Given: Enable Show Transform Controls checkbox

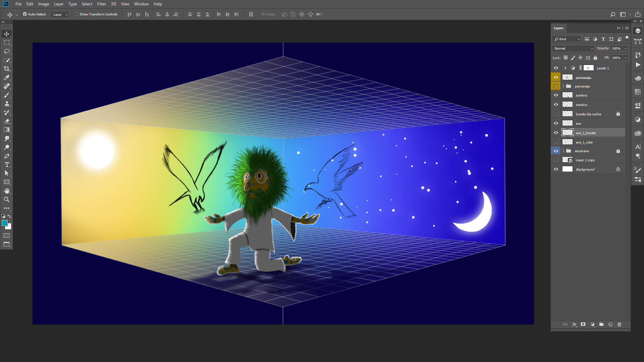Looking at the screenshot, I should (x=76, y=14).
